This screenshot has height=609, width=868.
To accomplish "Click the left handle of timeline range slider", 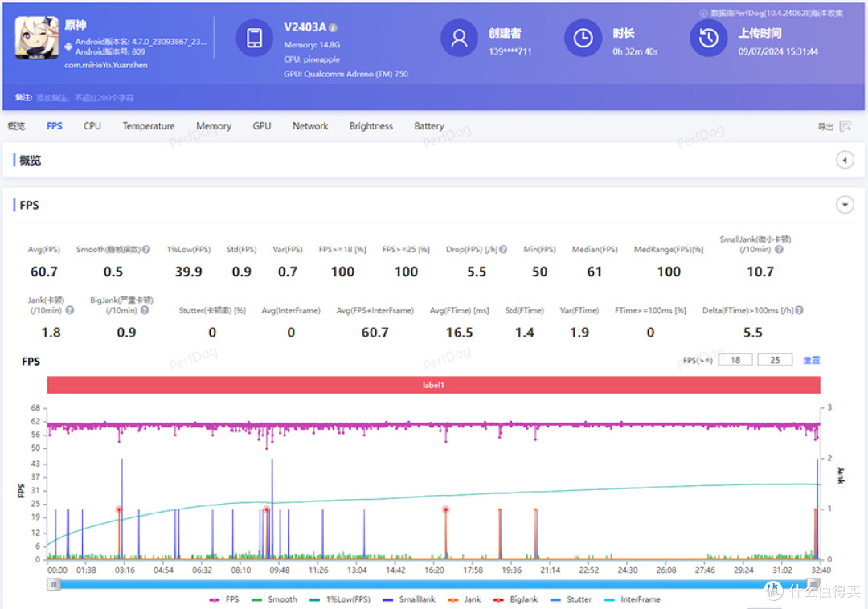I will point(54,584).
